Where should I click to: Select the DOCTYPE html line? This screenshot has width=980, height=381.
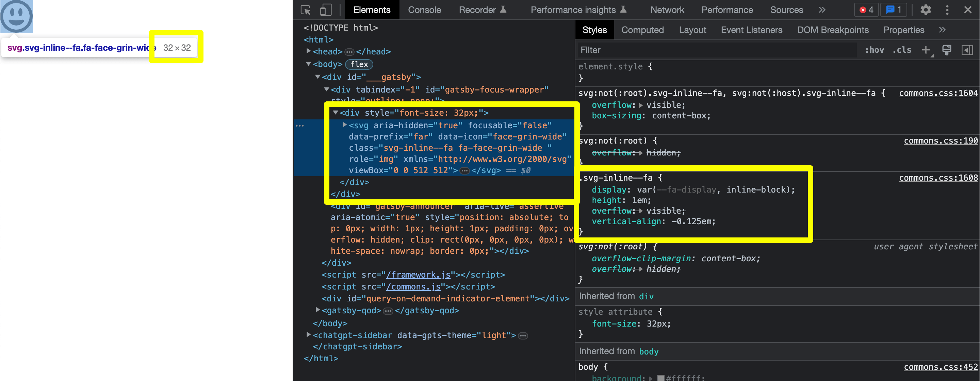click(x=341, y=27)
